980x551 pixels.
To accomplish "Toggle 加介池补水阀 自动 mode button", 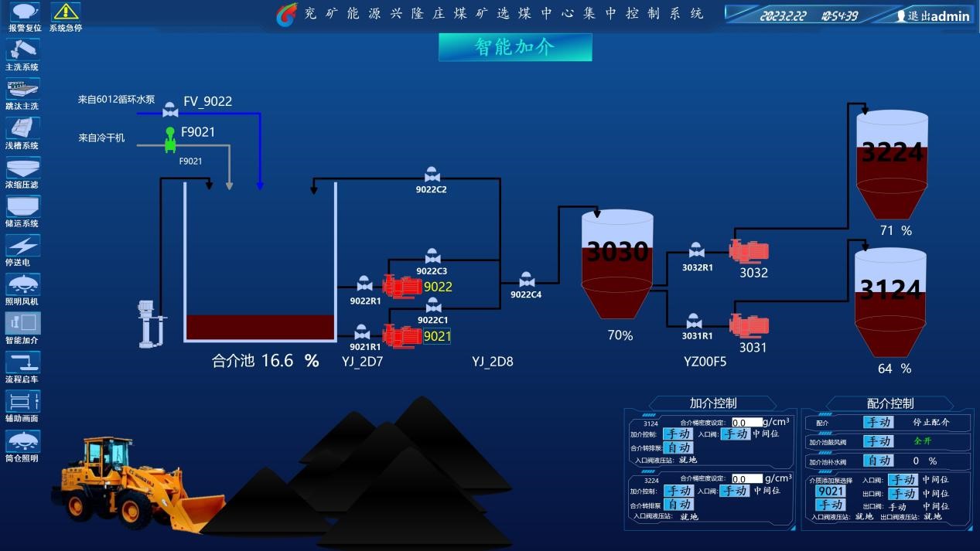I will click(878, 461).
